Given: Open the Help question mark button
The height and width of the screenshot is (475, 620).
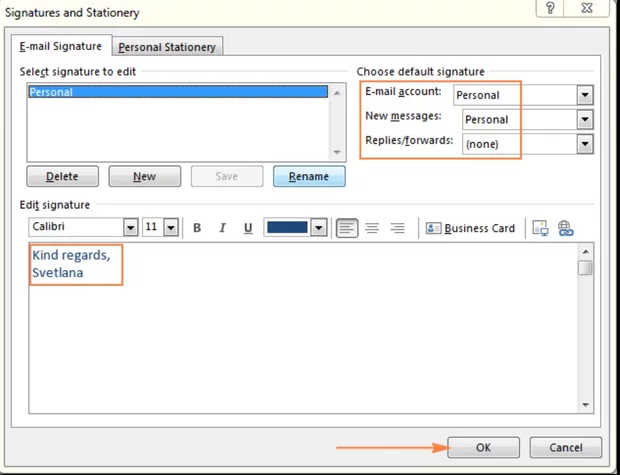Looking at the screenshot, I should tap(550, 8).
